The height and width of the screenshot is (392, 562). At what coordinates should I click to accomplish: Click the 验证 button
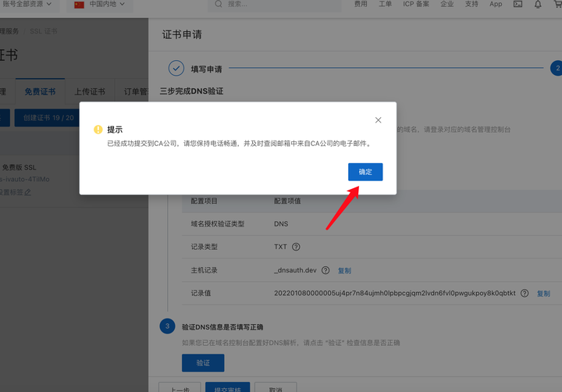pos(203,363)
